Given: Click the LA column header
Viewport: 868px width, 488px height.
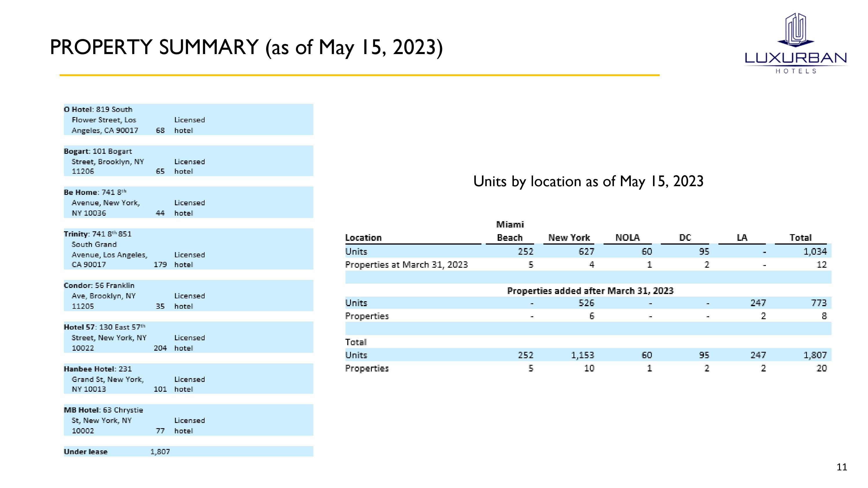Looking at the screenshot, I should (742, 238).
